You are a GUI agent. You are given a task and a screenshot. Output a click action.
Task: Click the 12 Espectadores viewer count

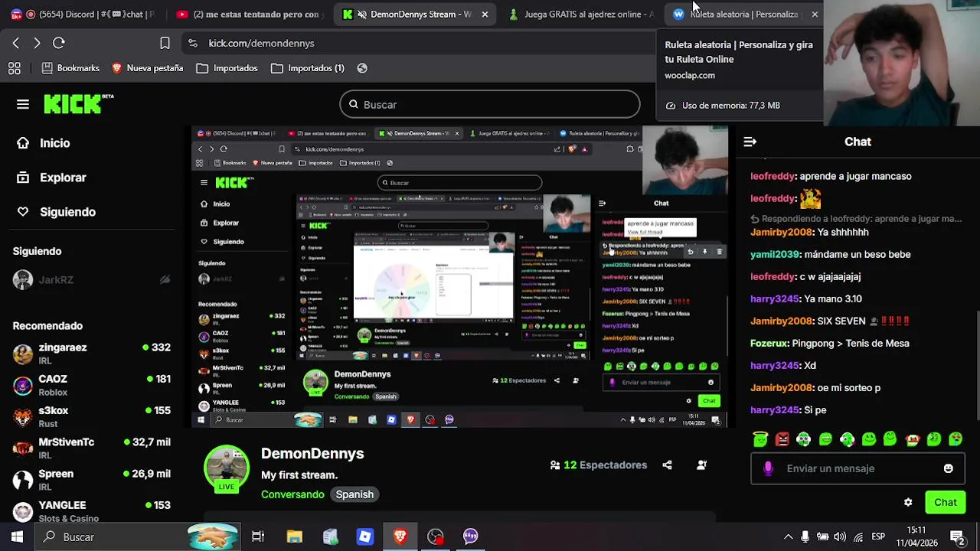599,465
